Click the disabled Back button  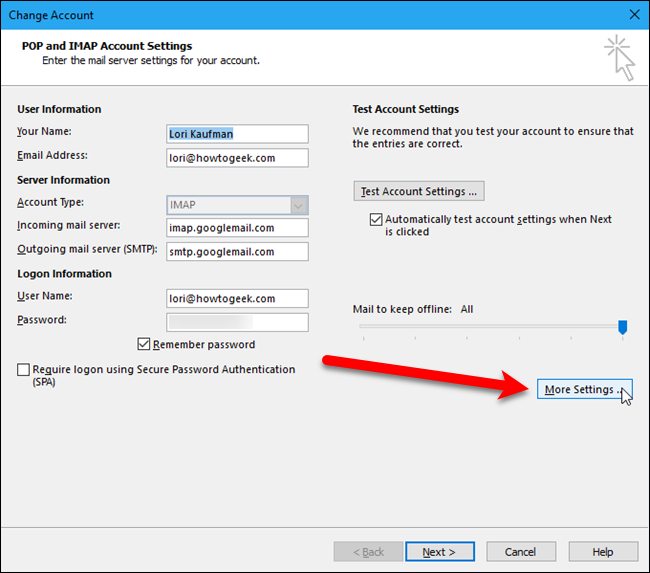coord(368,551)
